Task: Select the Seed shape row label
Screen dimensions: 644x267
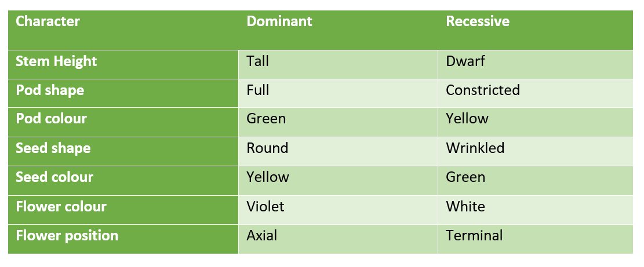Action: (53, 148)
